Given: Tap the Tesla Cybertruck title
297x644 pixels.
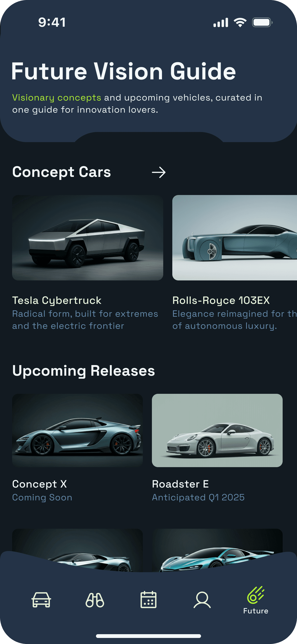Looking at the screenshot, I should [57, 301].
